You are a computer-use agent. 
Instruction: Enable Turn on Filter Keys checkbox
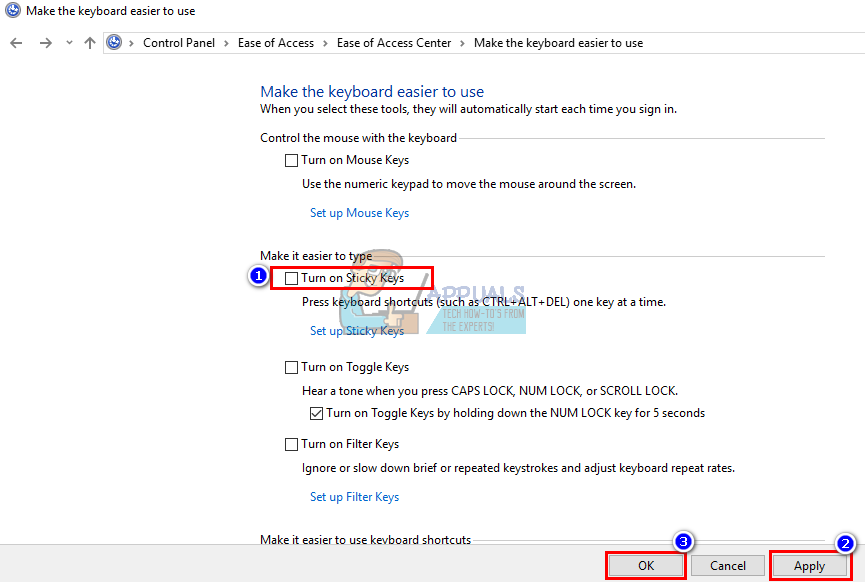pos(291,444)
